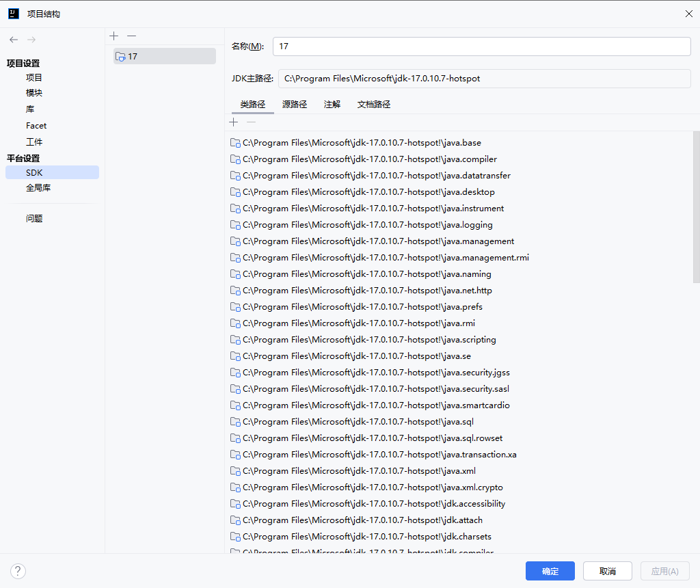Click the IntelliJ IDEA logo in the title bar
The width and height of the screenshot is (700, 588).
(14, 14)
